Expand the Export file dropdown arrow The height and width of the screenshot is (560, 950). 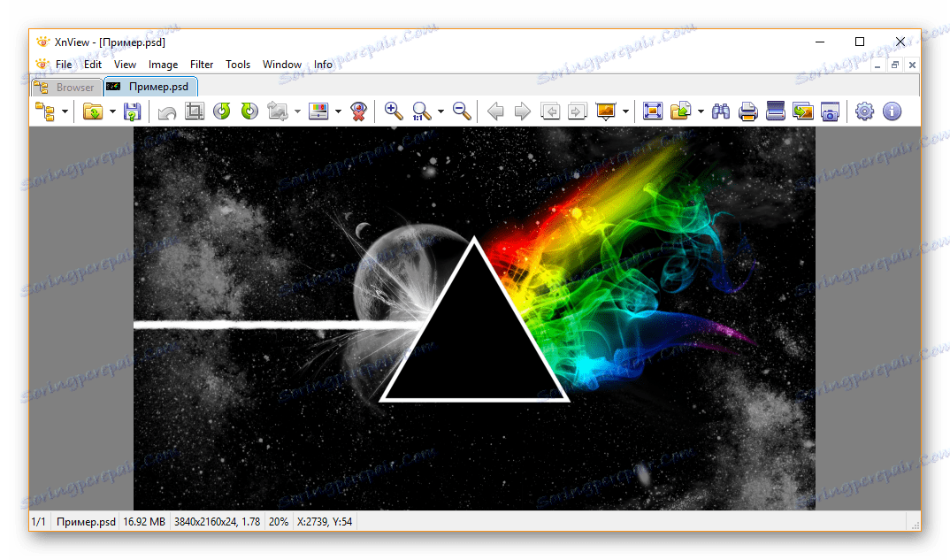pyautogui.click(x=701, y=111)
